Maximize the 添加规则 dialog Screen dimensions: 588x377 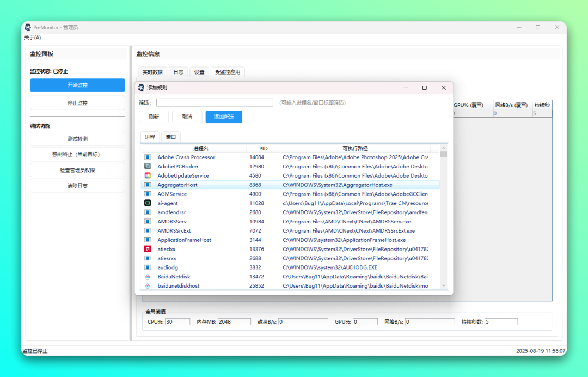(425, 87)
